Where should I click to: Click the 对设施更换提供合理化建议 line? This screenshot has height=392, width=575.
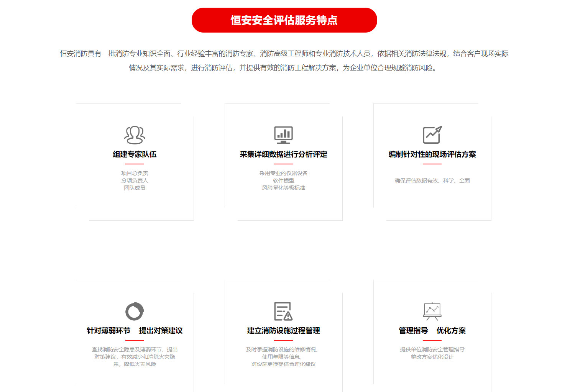(284, 364)
